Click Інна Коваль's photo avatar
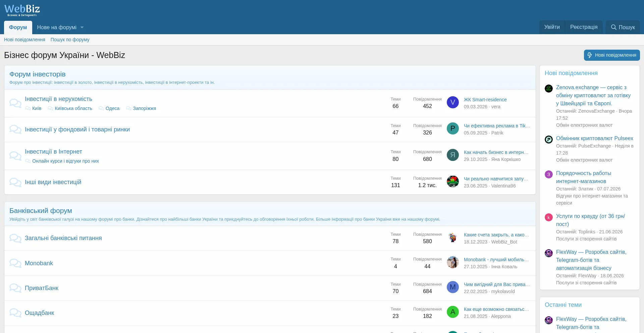644x333 pixels. (453, 262)
